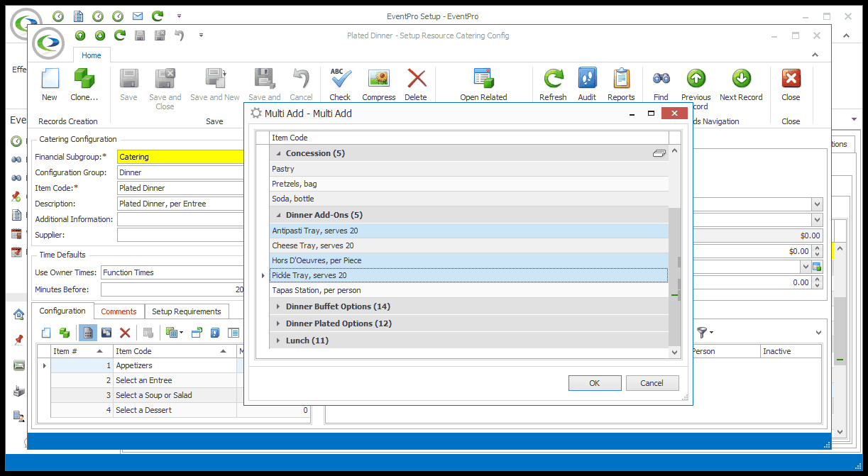Click the Description field
868x476 pixels.
[181, 204]
